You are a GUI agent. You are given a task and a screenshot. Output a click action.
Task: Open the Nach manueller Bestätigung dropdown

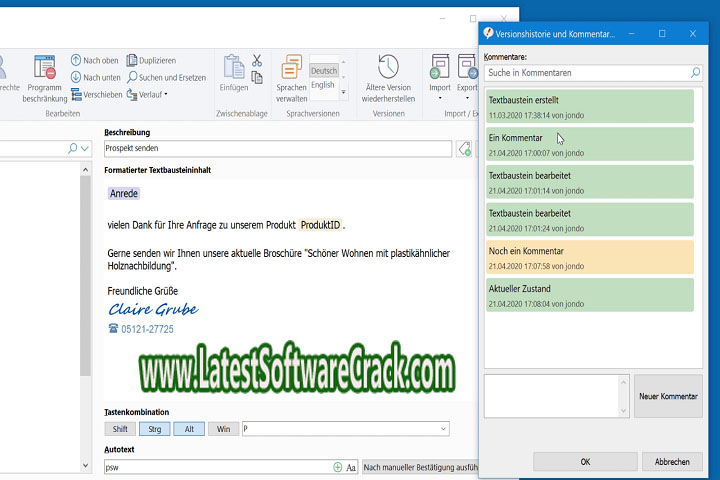420,468
